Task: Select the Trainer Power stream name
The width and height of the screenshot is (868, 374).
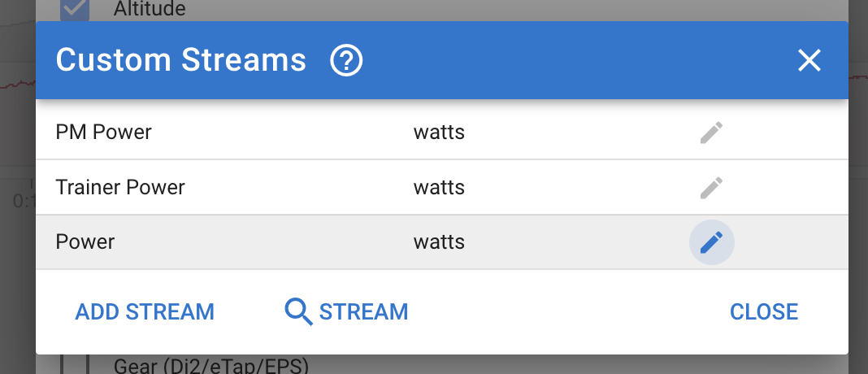Action: pos(120,188)
